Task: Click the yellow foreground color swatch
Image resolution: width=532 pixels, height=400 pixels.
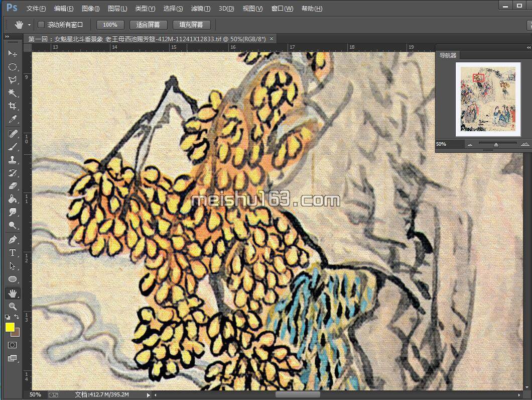Action: 10,327
